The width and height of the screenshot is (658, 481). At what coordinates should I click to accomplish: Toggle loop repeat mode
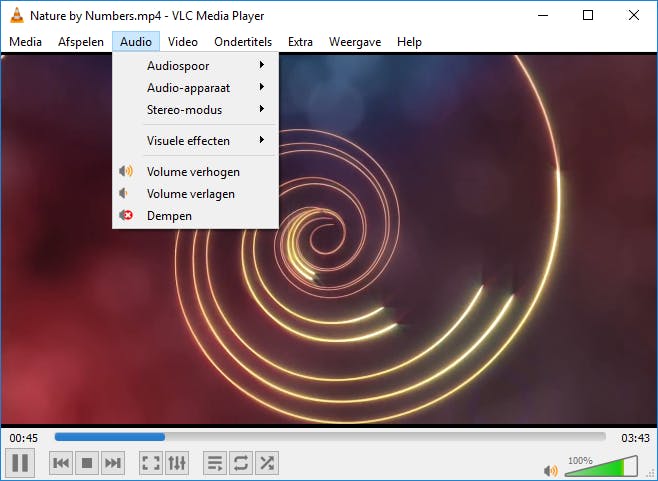241,463
